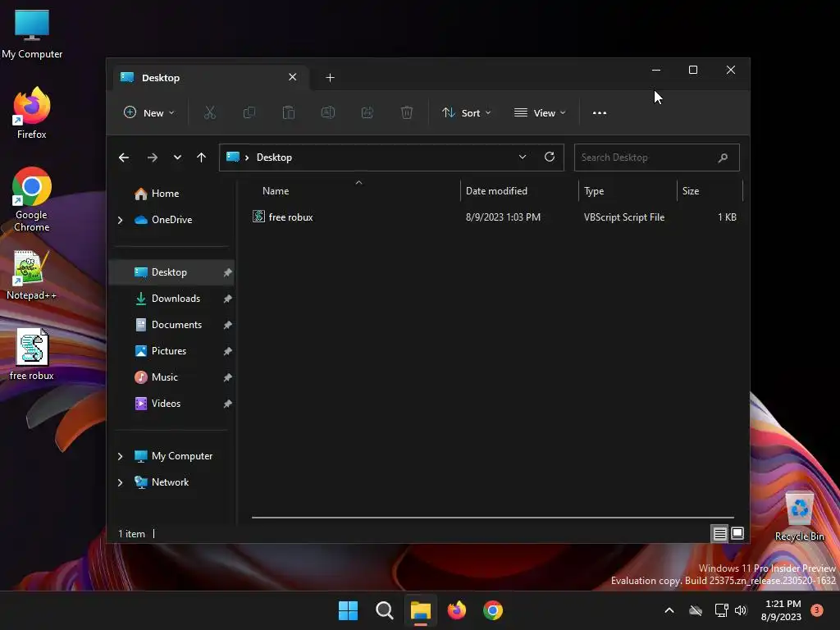Click File Explorer taskbar icon

[x=421, y=610]
